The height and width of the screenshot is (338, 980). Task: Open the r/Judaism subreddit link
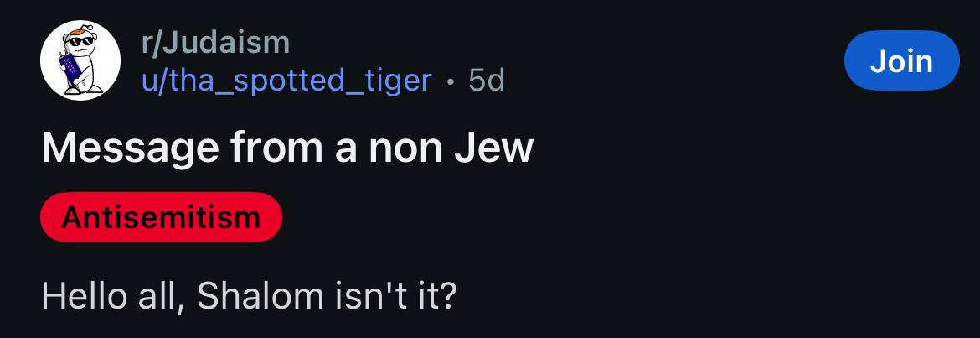pyautogui.click(x=215, y=42)
